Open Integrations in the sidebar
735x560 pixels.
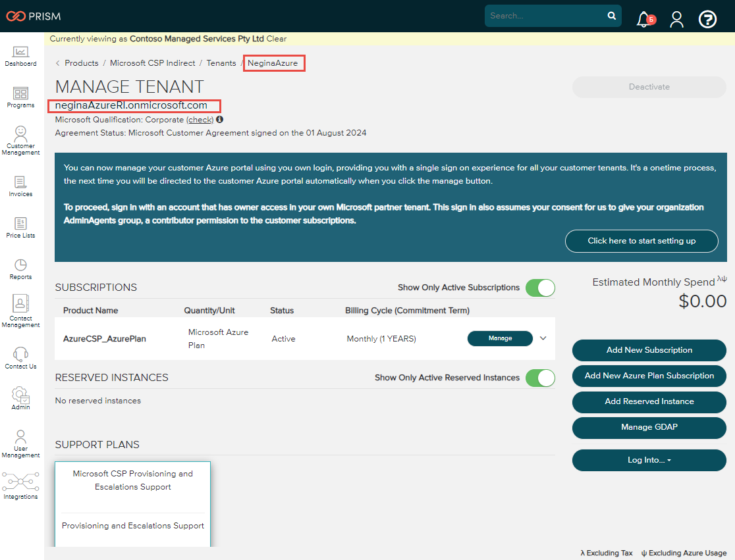(20, 482)
